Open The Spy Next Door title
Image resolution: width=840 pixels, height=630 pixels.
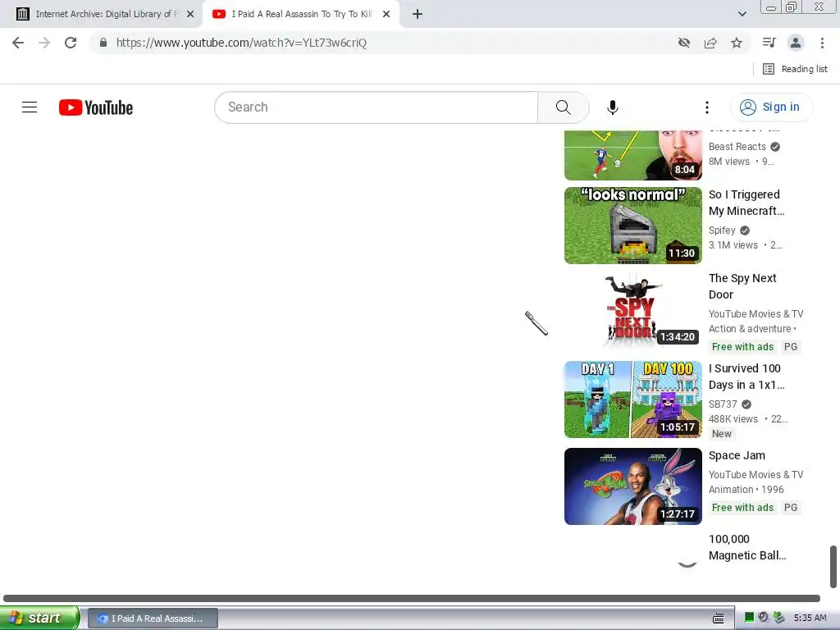click(x=742, y=286)
